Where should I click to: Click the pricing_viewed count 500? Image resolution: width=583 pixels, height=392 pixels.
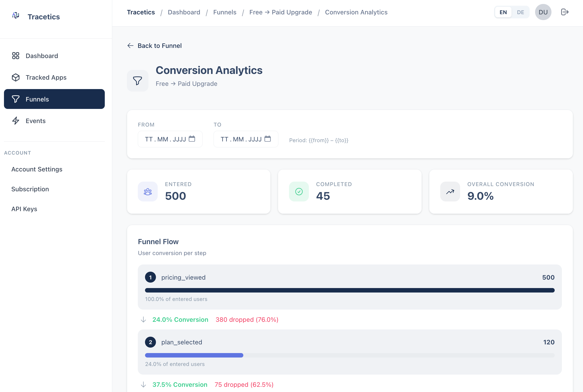548,277
